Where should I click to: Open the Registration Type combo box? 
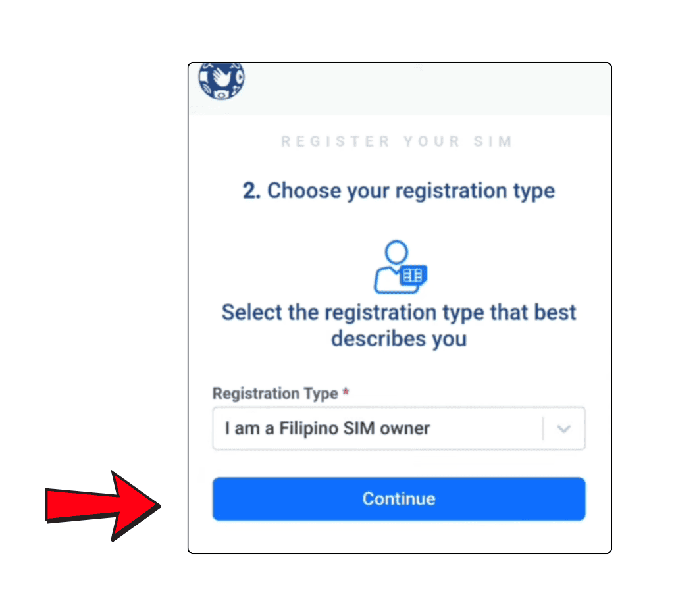point(398,428)
